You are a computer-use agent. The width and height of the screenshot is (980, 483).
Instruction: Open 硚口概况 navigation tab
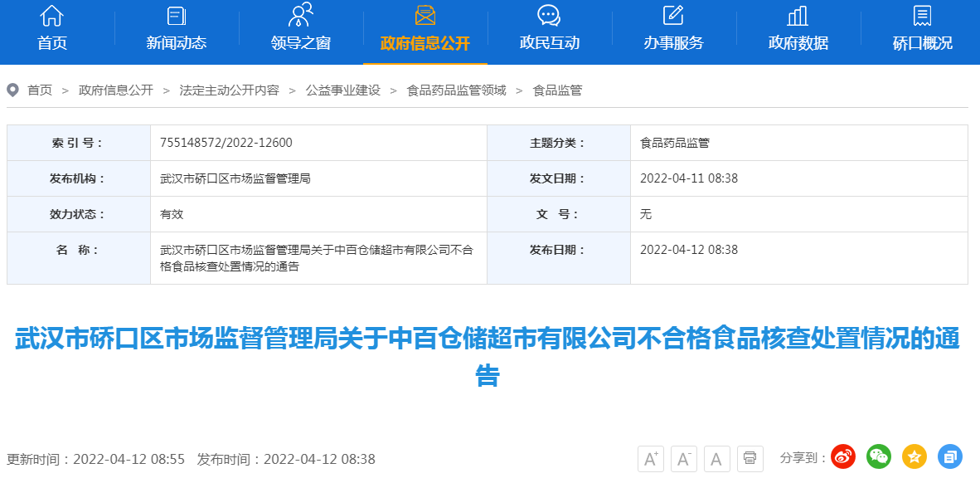(923, 43)
